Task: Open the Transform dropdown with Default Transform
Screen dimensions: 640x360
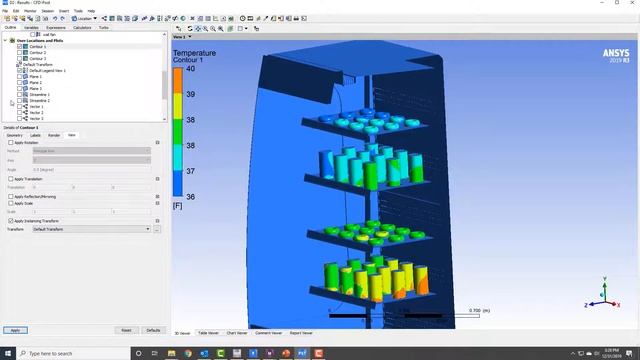Action: click(x=91, y=229)
